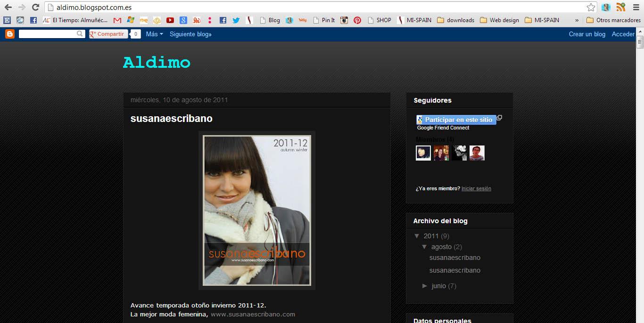Image resolution: width=644 pixels, height=323 pixels.
Task: Click the susanaescribano 2011-12 cover image
Action: [x=256, y=210]
